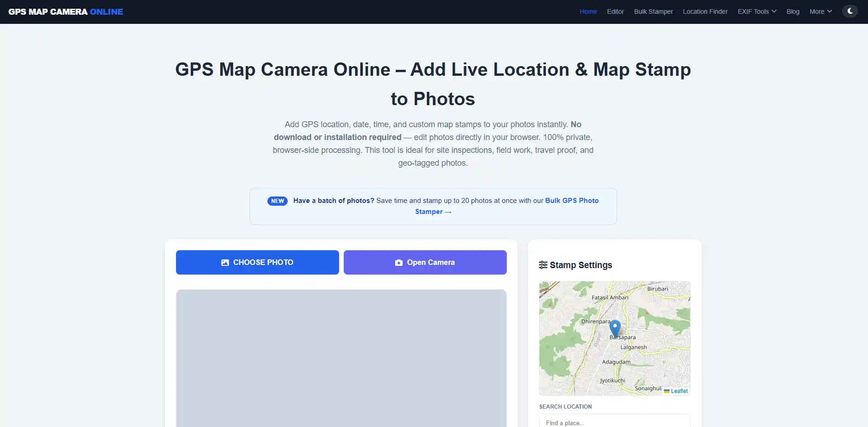Expand the EXIF Tools dropdown

pos(757,11)
